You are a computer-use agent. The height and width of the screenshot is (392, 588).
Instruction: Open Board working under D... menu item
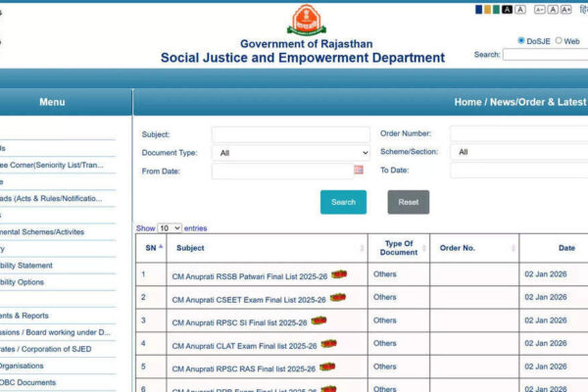[55, 332]
